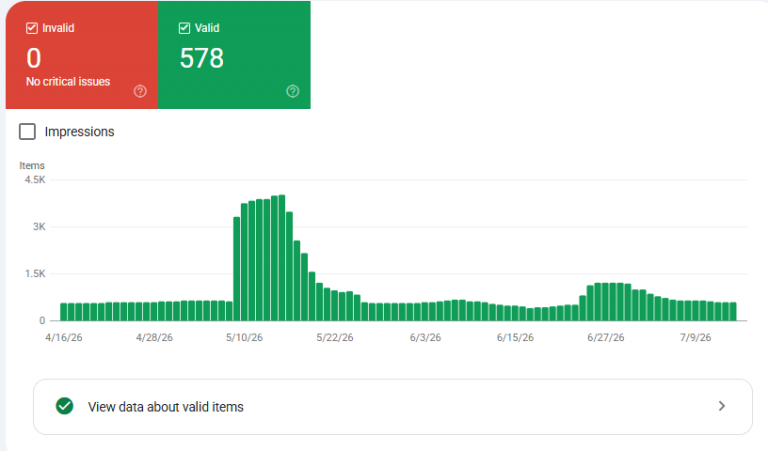This screenshot has height=451, width=768.
Task: Click the 7/9/26 date label
Action: click(696, 337)
